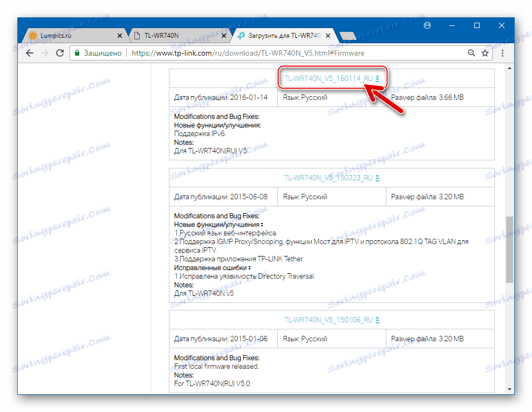Image resolution: width=532 pixels, height=412 pixels.
Task: Go back to the previous page
Action: pos(30,53)
